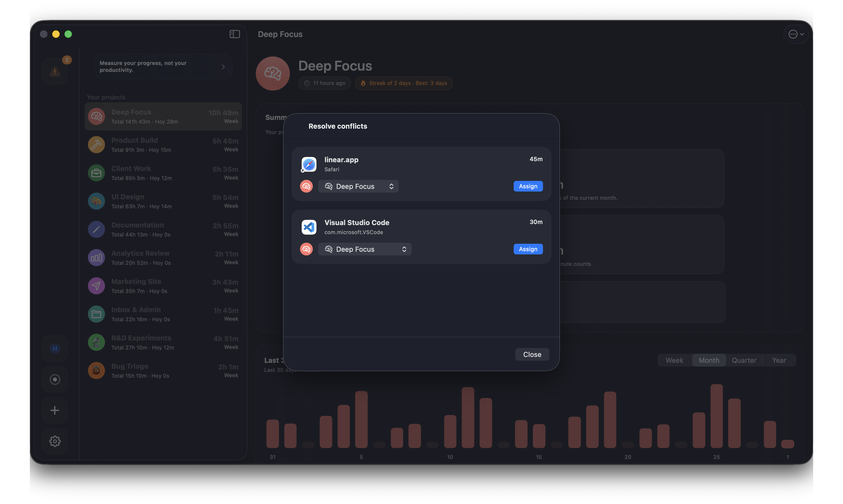
Task: Click the Visual Studio Code app icon
Action: [x=308, y=227]
